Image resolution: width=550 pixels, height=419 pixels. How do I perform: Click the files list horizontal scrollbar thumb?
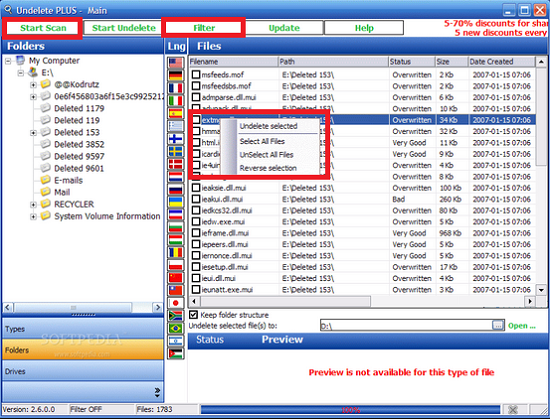pyautogui.click(x=285, y=301)
